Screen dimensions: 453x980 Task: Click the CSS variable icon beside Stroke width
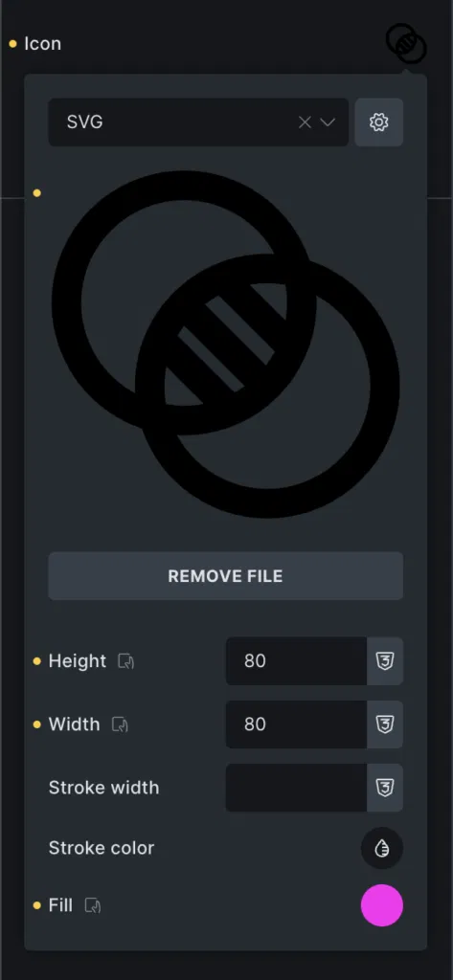click(x=385, y=788)
